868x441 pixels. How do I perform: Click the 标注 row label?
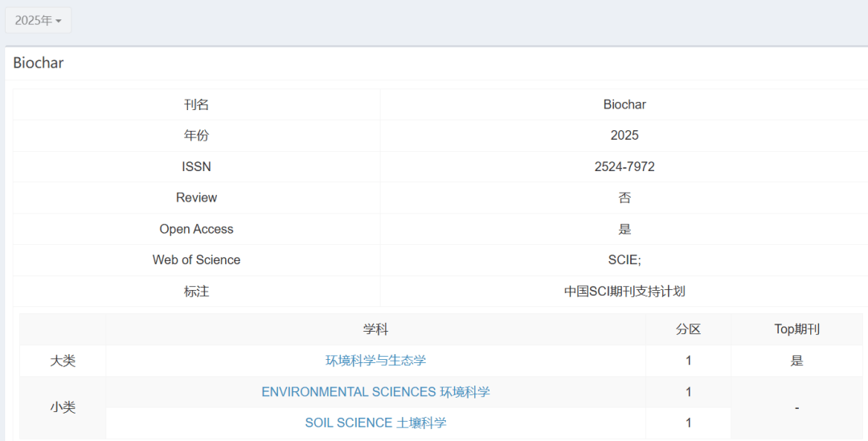[x=197, y=292]
